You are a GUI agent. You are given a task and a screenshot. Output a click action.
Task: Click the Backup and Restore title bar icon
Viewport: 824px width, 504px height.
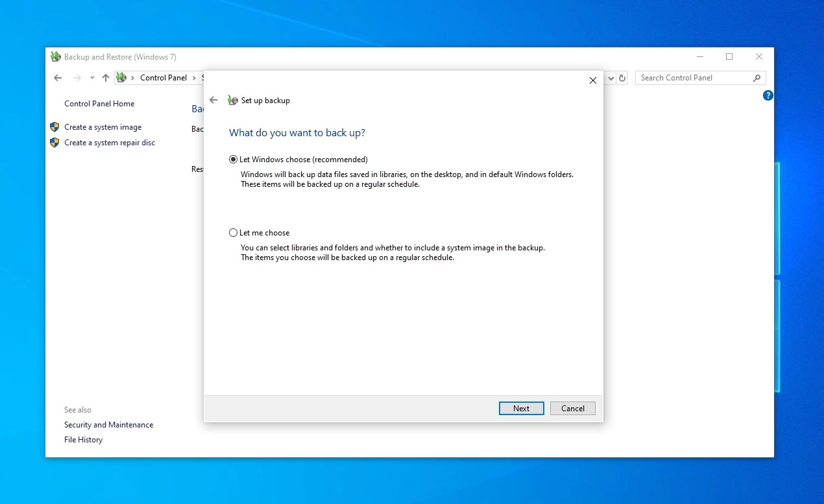coord(56,57)
